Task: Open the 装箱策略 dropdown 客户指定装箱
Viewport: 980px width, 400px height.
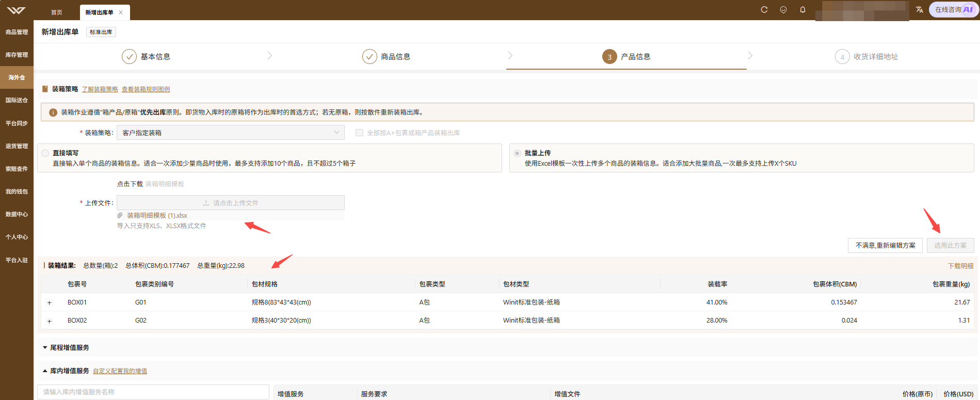Action: (231, 133)
